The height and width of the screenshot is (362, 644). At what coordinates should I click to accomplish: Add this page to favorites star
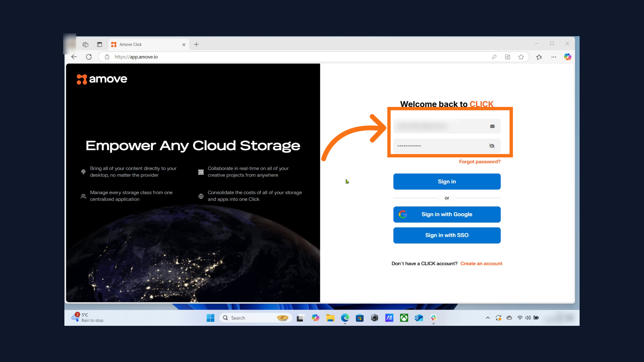(521, 57)
